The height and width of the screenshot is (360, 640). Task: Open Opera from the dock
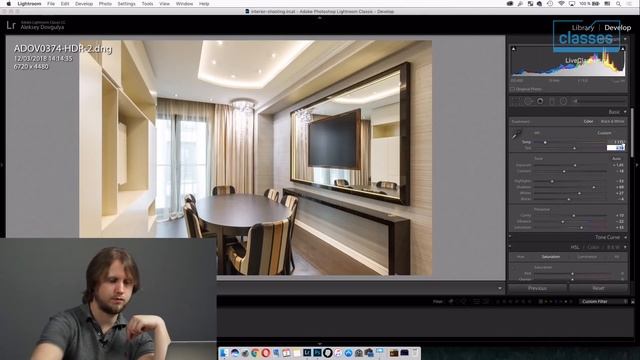[266, 353]
